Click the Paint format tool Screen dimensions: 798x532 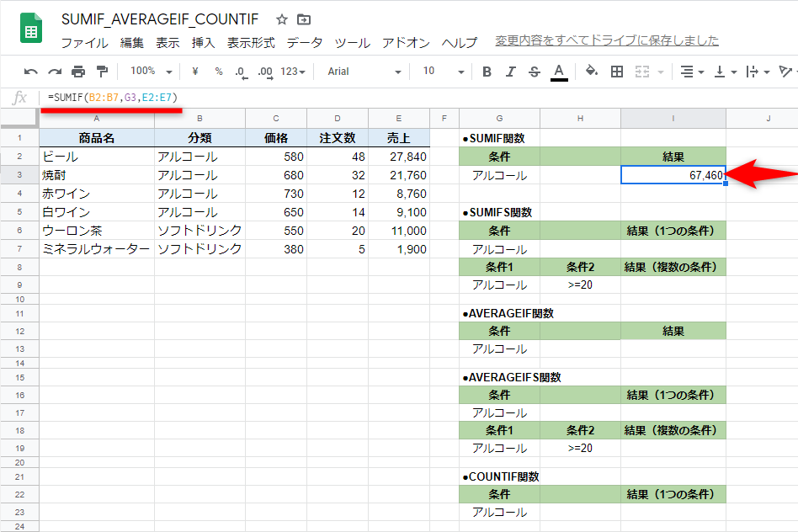[x=103, y=72]
